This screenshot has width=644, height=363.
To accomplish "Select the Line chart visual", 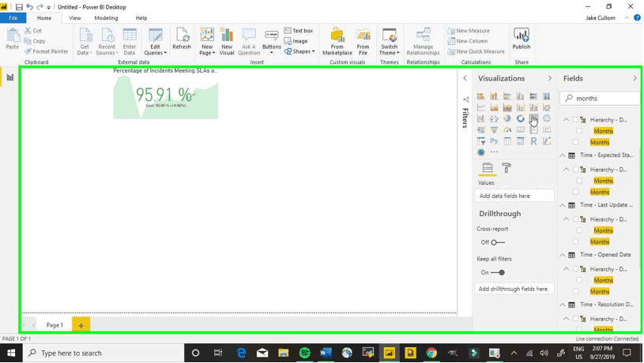I will [480, 107].
